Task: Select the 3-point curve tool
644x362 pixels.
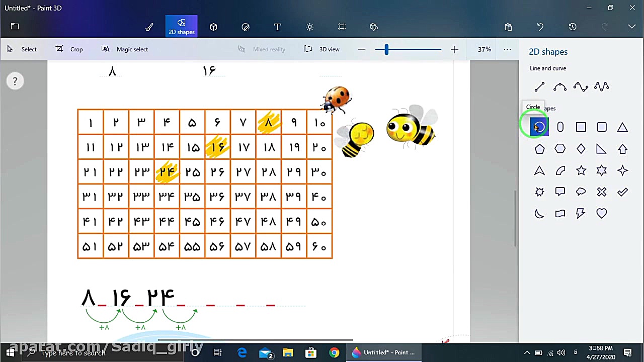Action: point(560,87)
